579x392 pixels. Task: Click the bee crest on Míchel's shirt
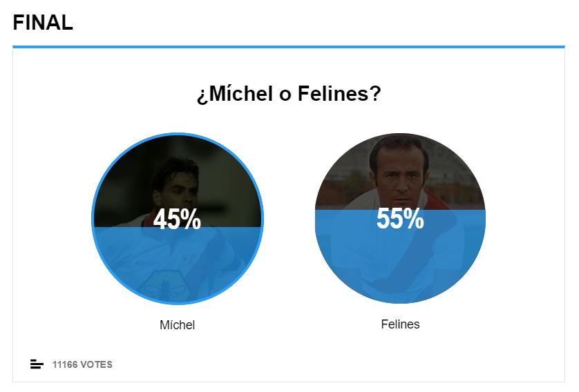(164, 286)
